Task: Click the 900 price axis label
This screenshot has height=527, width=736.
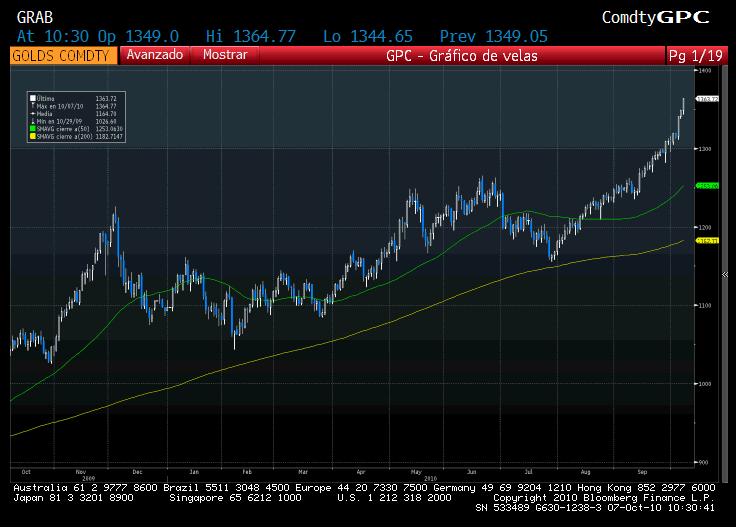Action: (703, 462)
